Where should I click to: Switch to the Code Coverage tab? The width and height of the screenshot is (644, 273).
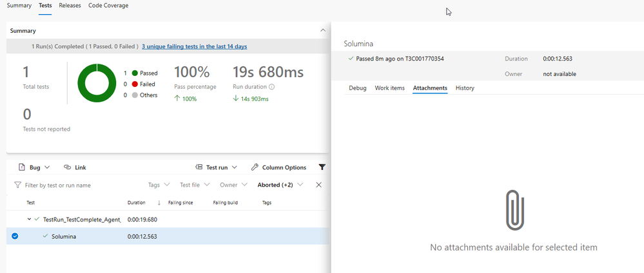(x=108, y=6)
